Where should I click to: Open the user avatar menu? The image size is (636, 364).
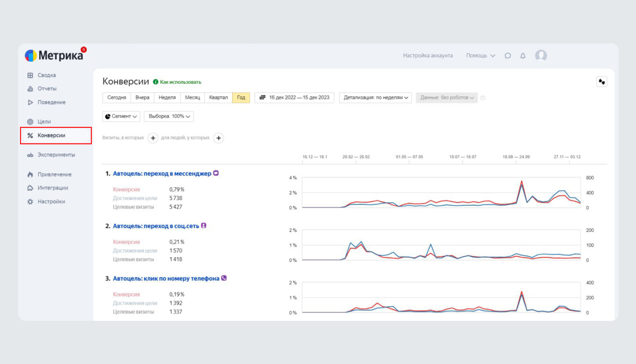[x=541, y=56]
